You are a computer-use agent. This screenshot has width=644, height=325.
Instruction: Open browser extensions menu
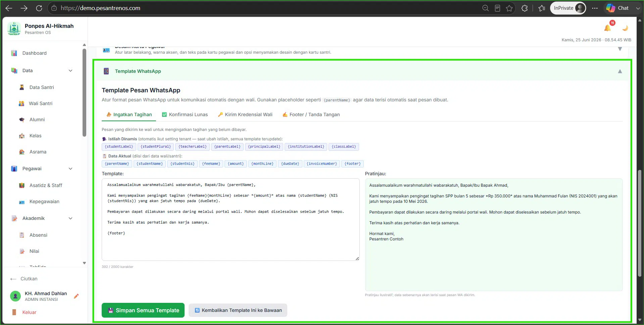[x=525, y=8]
